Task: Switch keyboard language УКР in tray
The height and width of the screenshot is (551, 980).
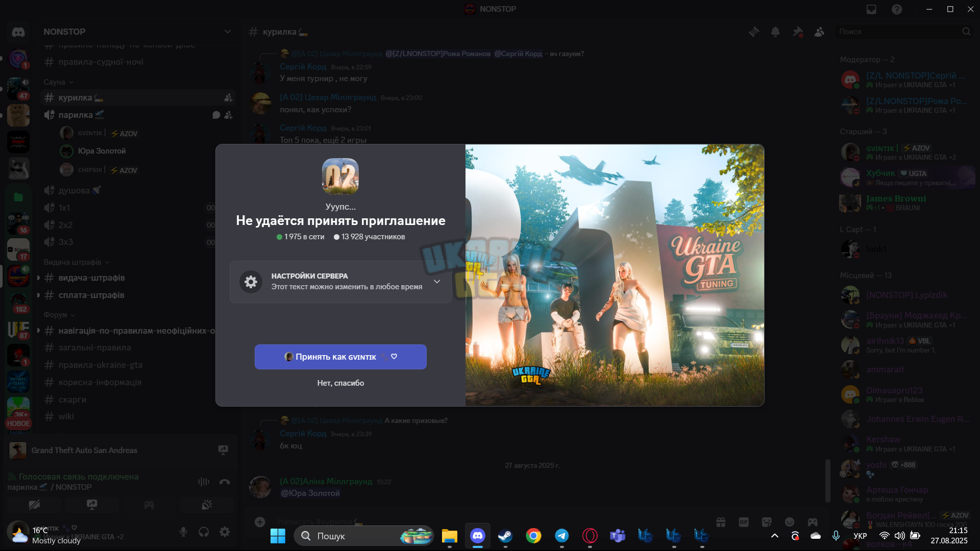Action: pos(860,536)
